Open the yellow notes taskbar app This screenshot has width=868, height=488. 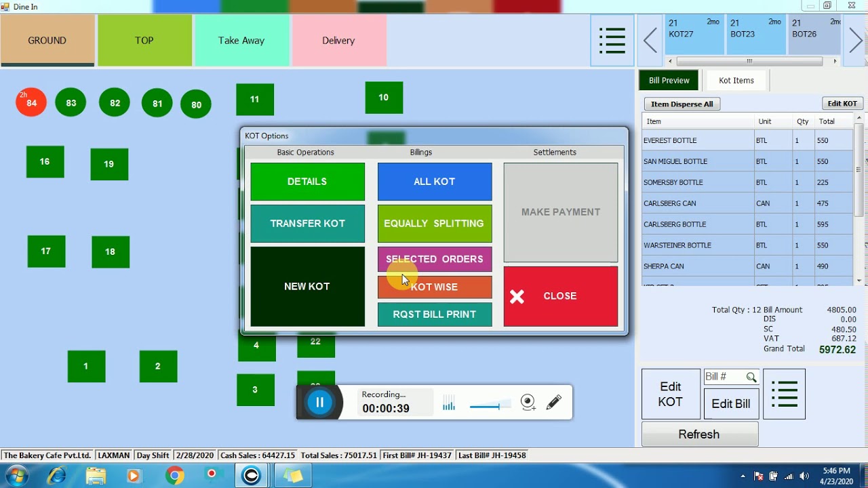pos(293,476)
